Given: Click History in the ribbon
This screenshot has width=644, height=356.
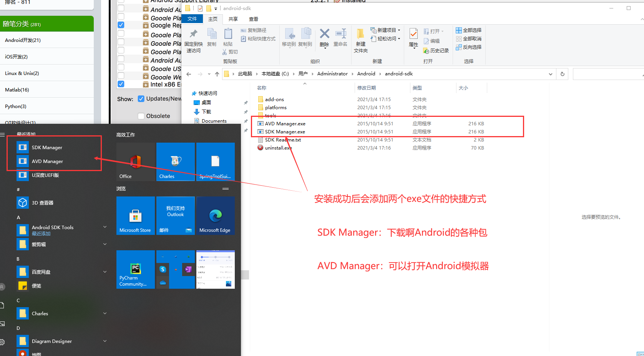Looking at the screenshot, I should 436,51.
